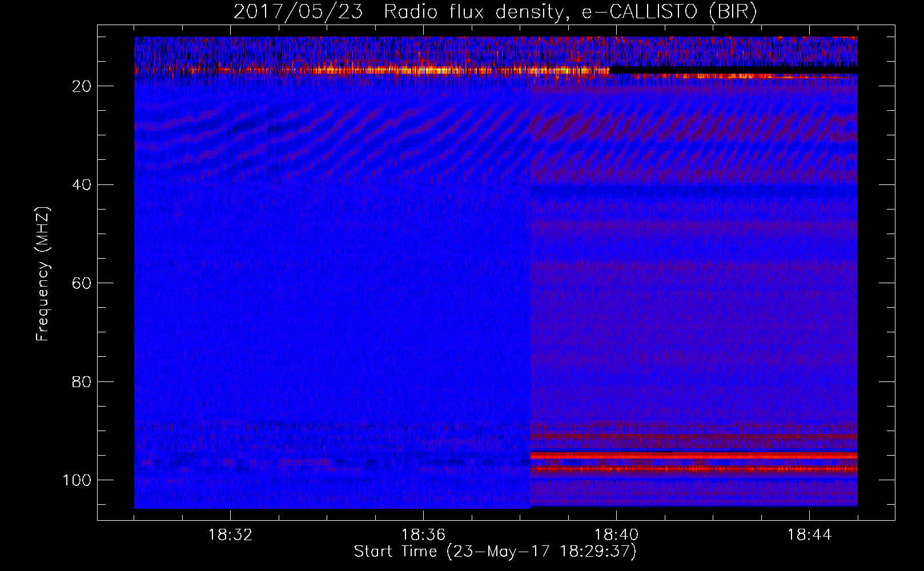Click the '18:44' time tick label
Screen dimensions: 924x571
coord(809,535)
